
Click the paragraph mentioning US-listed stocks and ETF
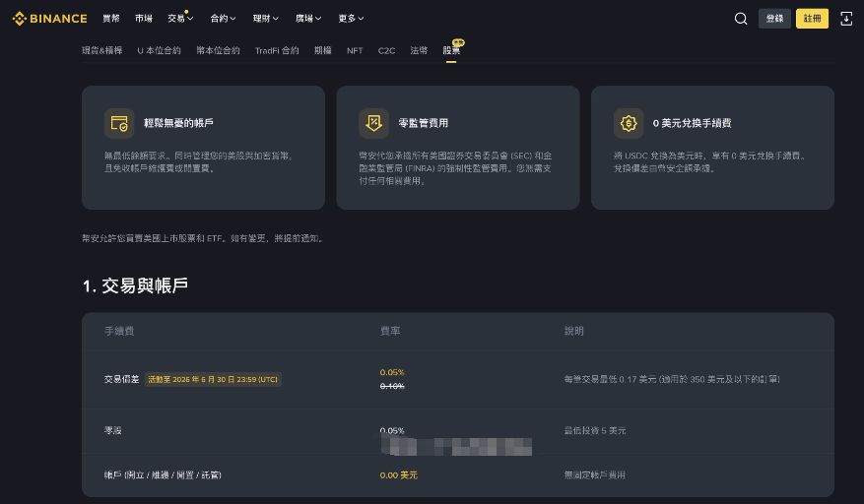pos(203,238)
